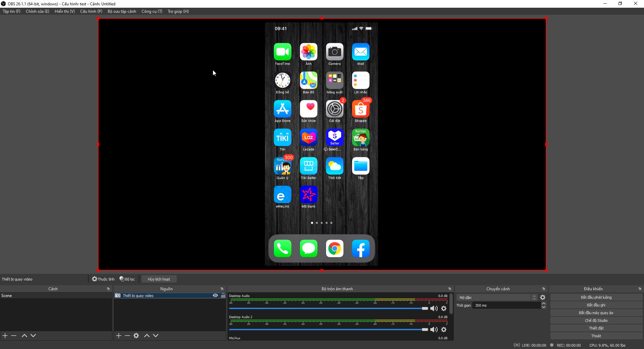This screenshot has width=644, height=349.
Task: Open Bộ lọc filters button
Action: click(127, 279)
